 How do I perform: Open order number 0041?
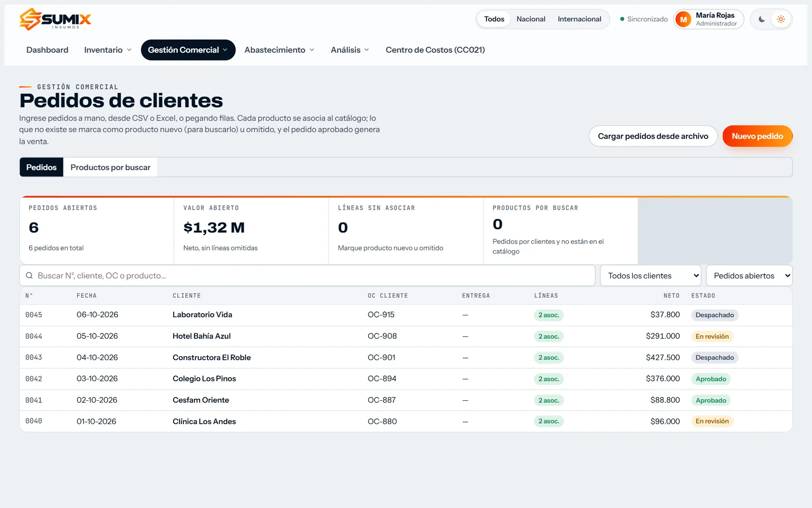(x=33, y=400)
